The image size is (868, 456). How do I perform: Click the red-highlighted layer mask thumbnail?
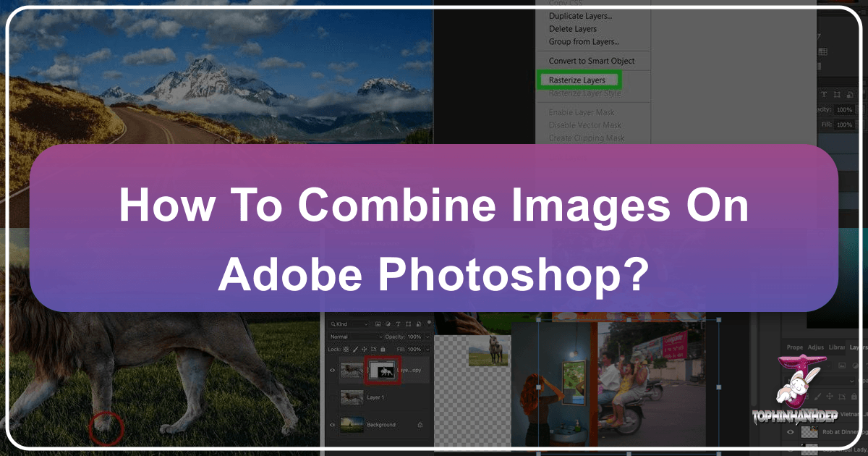[383, 371]
